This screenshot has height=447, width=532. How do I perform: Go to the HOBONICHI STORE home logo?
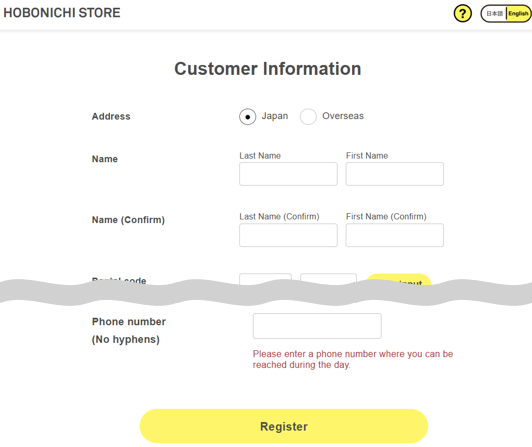tap(62, 13)
